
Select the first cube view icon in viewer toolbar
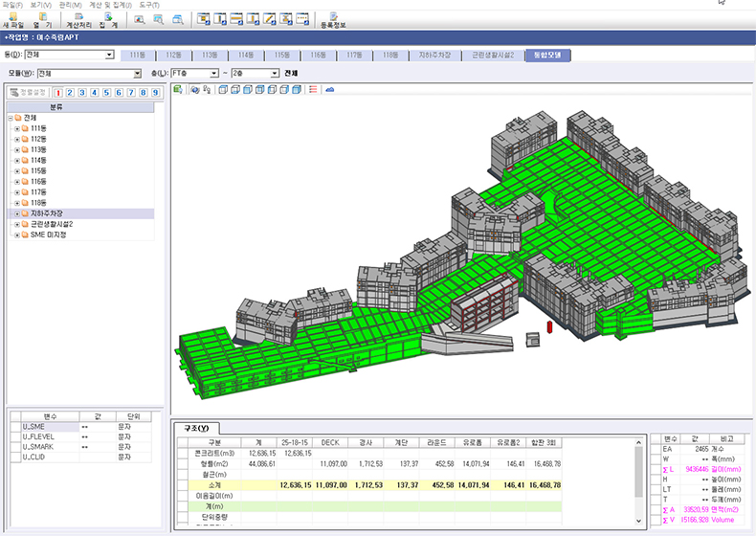(x=223, y=90)
